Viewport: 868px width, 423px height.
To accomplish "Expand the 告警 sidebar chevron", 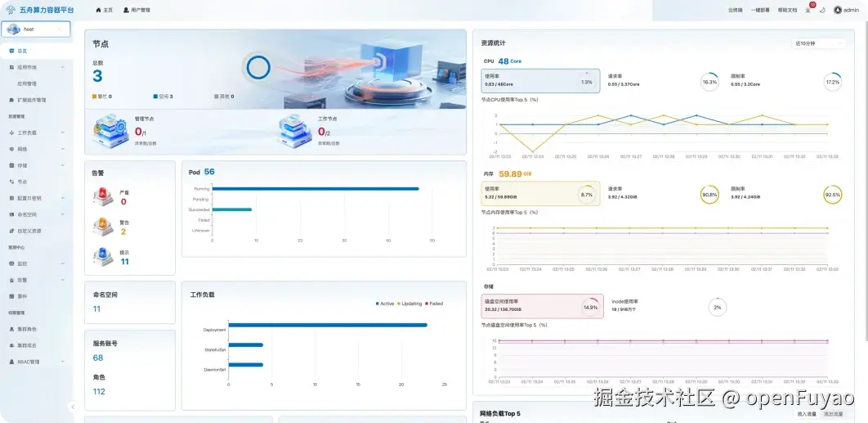I will click(63, 280).
